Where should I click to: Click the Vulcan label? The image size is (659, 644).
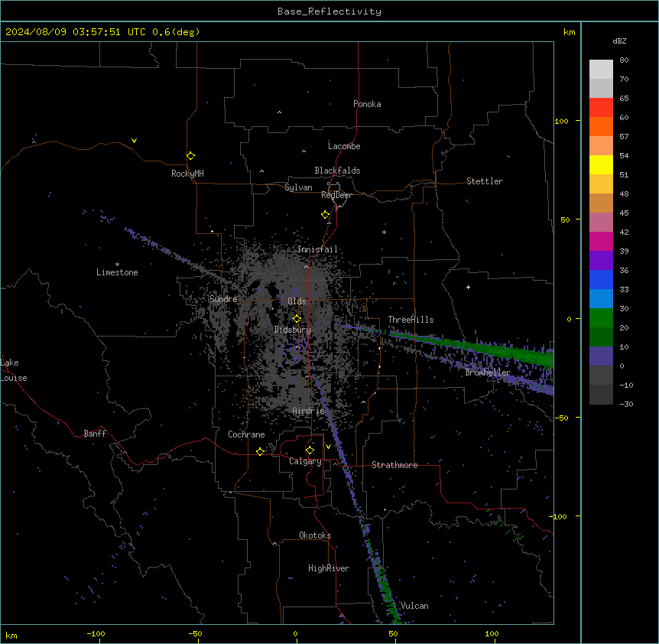pos(414,606)
